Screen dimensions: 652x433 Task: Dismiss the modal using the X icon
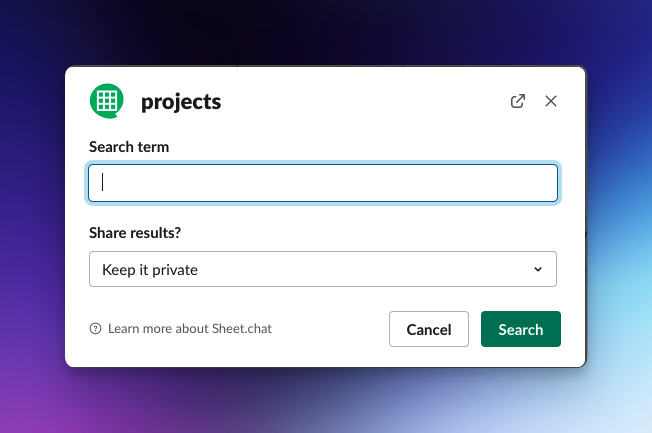[x=551, y=101]
